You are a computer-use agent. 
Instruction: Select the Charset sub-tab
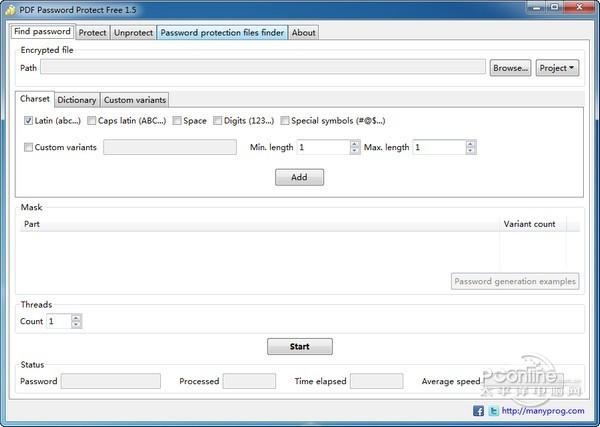[35, 99]
